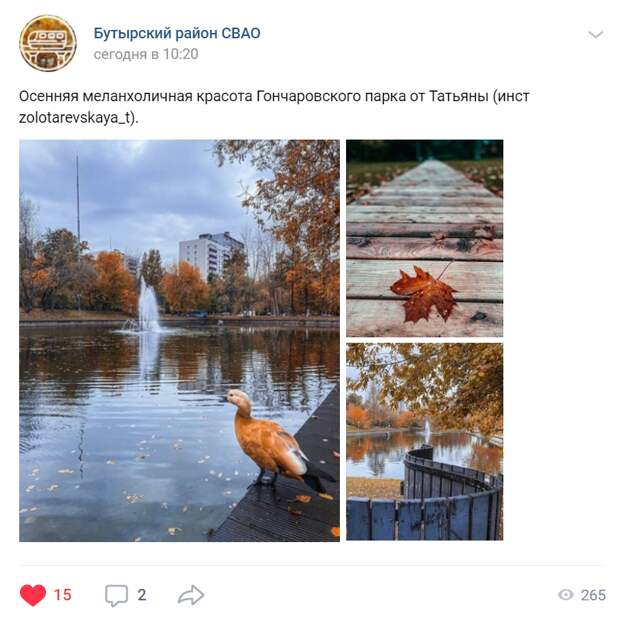The width and height of the screenshot is (620, 618).
Task: Expand the post options chevron menu
Action: pos(595,34)
